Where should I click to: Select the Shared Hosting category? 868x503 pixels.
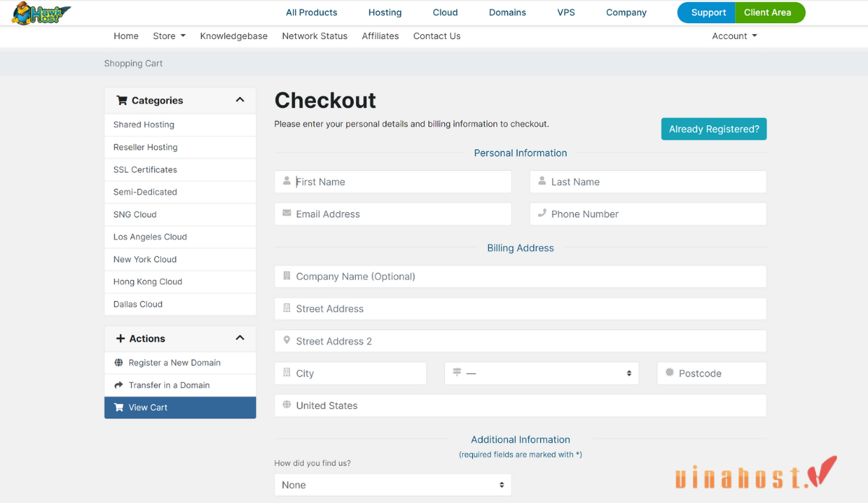tap(180, 124)
